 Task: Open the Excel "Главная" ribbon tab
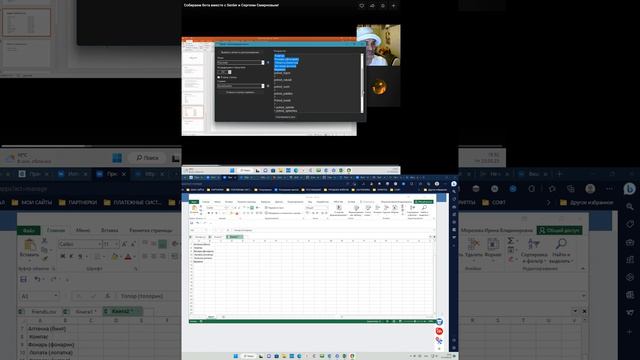(x=206, y=202)
